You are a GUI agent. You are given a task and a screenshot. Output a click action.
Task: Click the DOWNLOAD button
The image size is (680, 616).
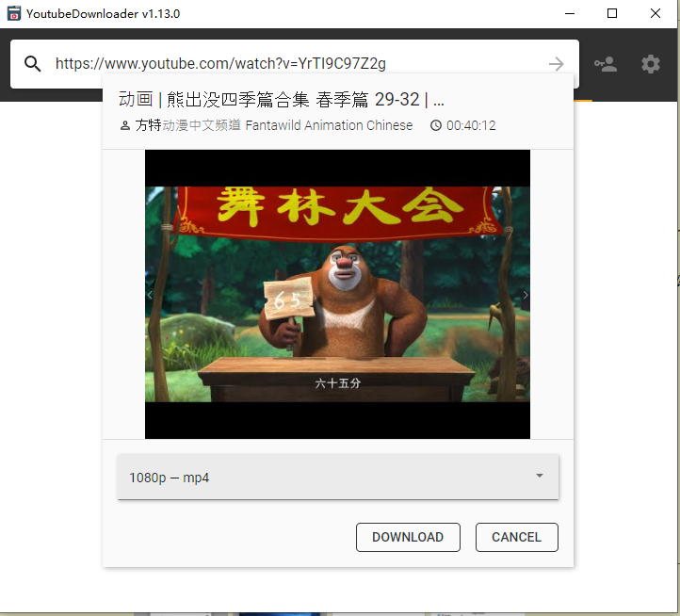click(x=408, y=537)
